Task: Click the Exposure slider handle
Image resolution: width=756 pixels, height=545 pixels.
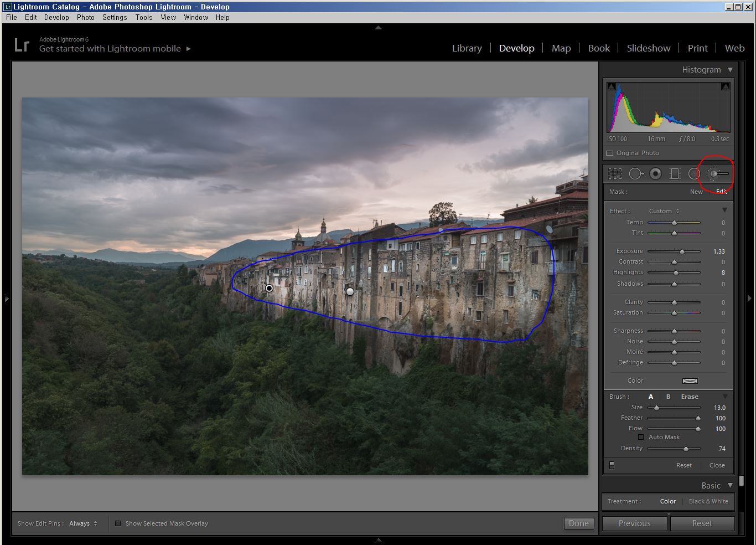Action: (x=682, y=251)
